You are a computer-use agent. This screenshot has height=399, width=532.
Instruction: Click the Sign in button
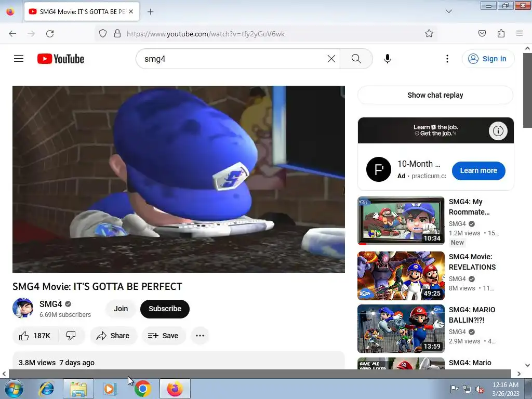click(x=488, y=59)
